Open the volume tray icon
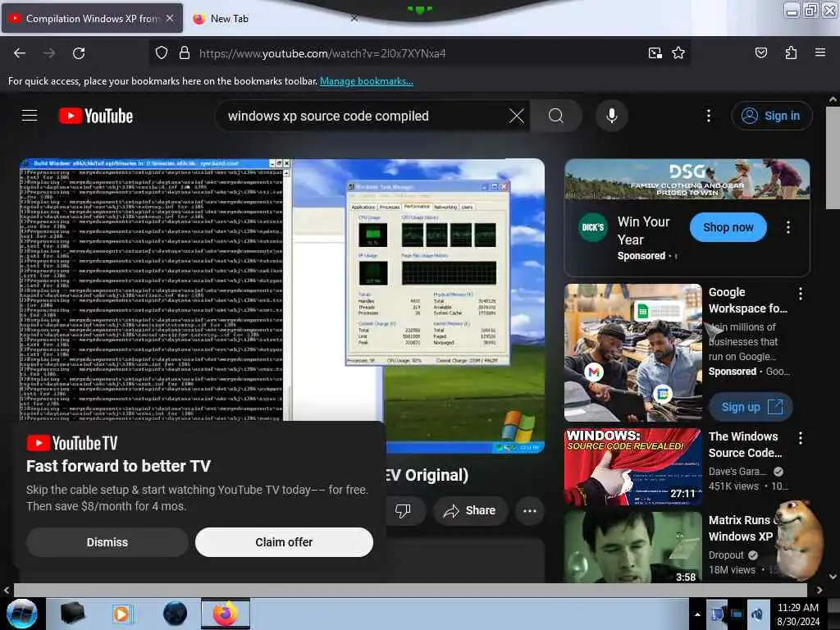The height and width of the screenshot is (630, 840). (x=756, y=614)
